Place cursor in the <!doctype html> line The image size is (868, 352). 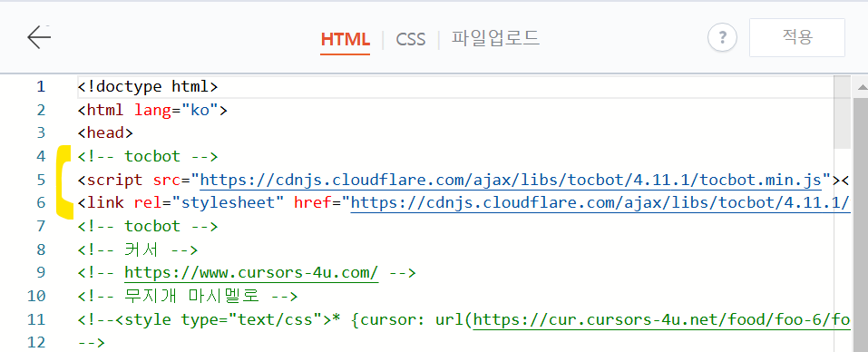pos(148,87)
